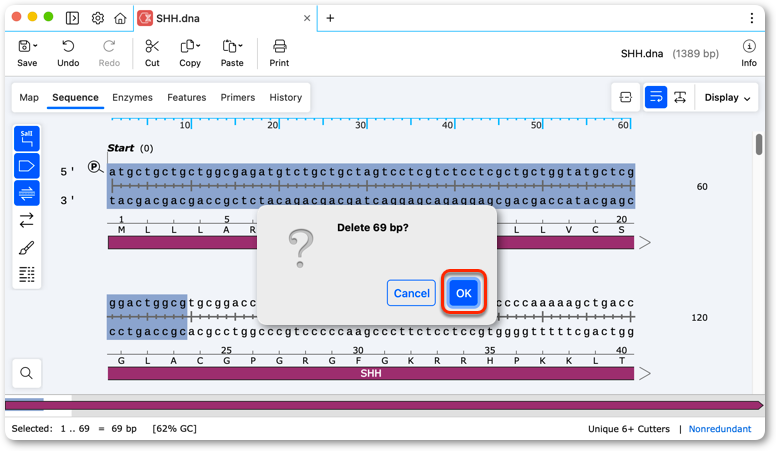776x451 pixels.
Task: Click the 1389 bp length text
Action: pyautogui.click(x=695, y=53)
